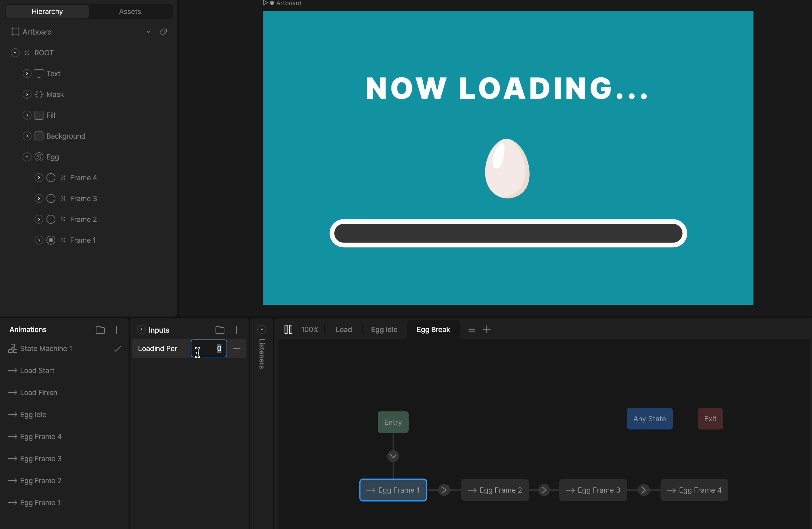
Task: Create new animations folder
Action: pyautogui.click(x=100, y=330)
